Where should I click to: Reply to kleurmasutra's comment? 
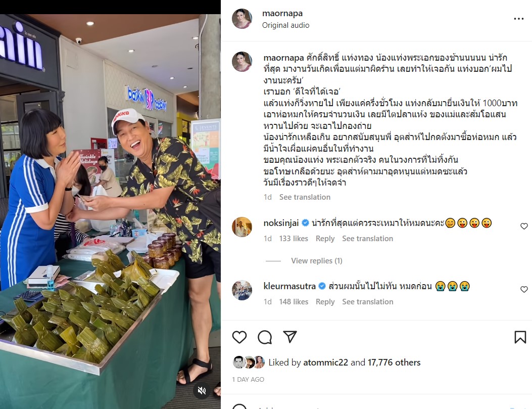[325, 302]
